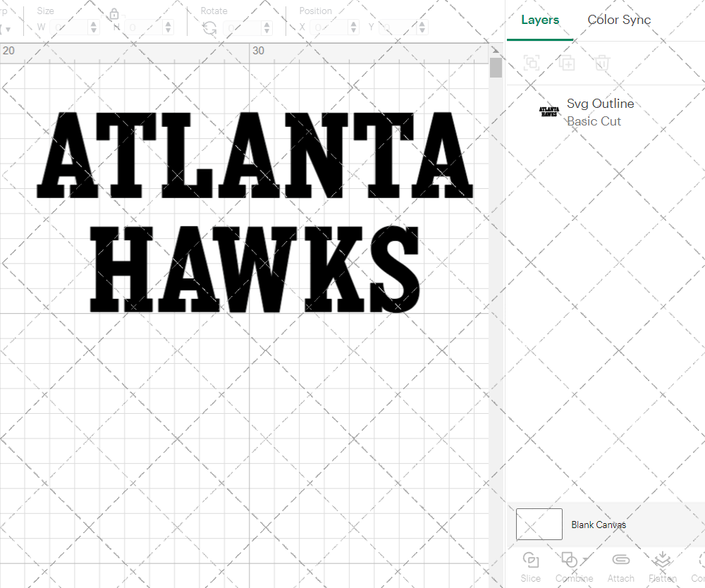Click the Basic Cut label
The height and width of the screenshot is (588, 705).
pos(593,121)
